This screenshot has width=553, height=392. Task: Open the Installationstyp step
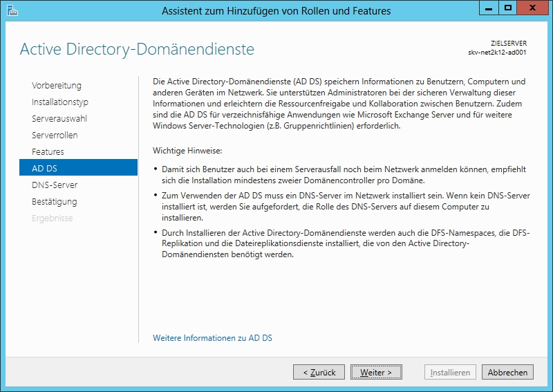pos(60,102)
